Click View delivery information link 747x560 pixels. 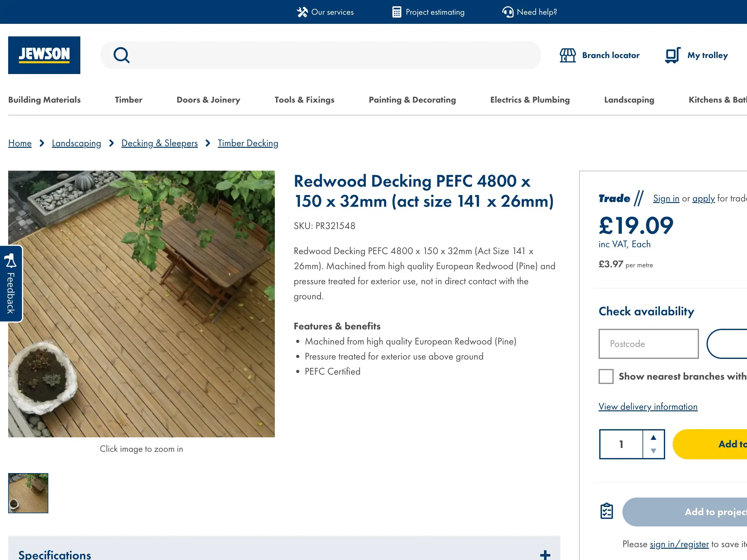coord(648,406)
